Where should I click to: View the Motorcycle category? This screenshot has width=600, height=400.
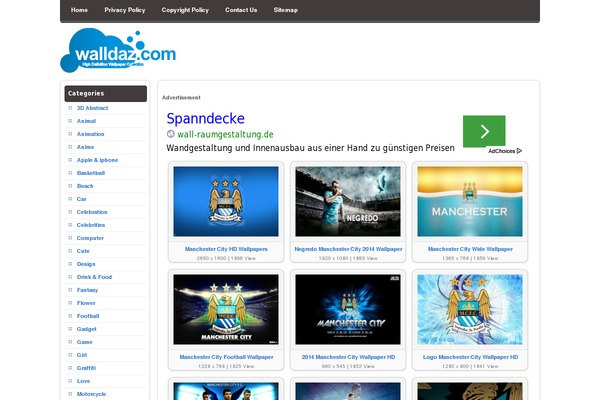click(91, 394)
